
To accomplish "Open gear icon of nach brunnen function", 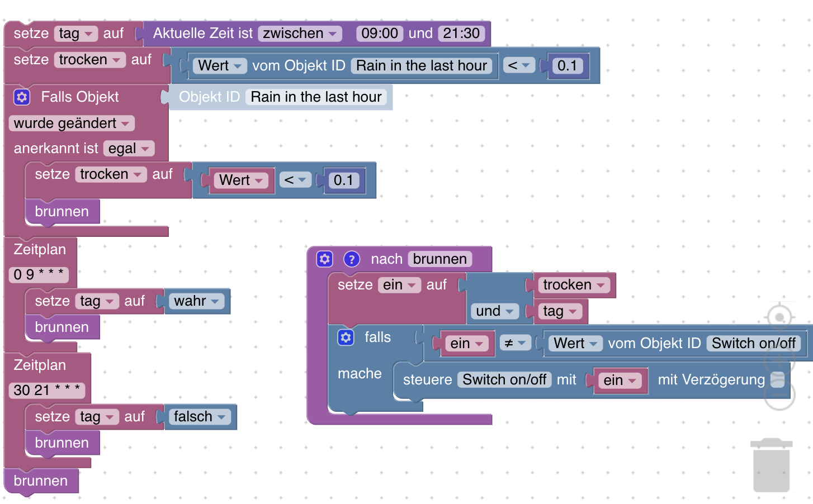I will click(x=324, y=259).
